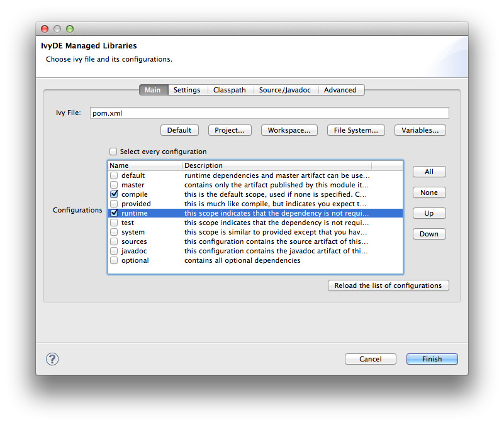504x425 pixels.
Task: Open the Workspace... file browser
Action: tap(289, 130)
